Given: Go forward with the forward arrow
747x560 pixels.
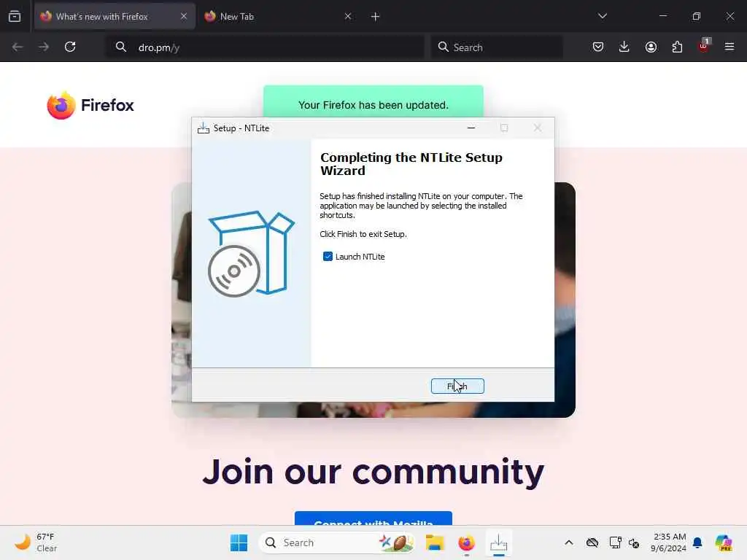Looking at the screenshot, I should [x=44, y=47].
